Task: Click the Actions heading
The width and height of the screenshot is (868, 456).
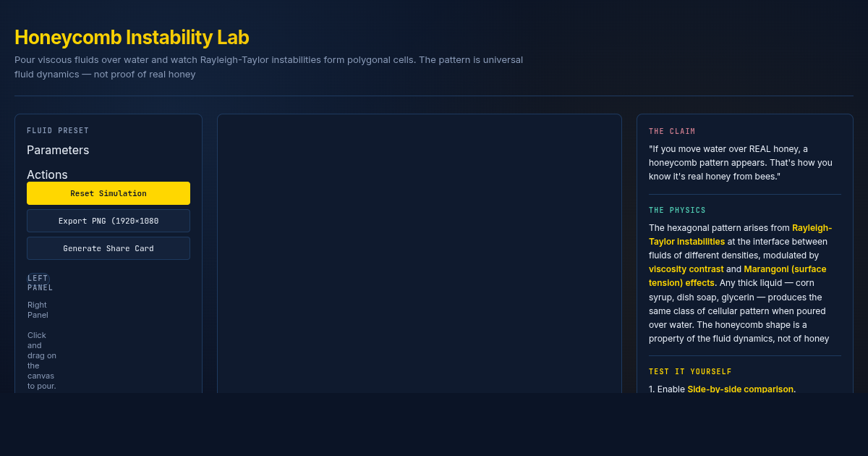Action: coord(47,174)
